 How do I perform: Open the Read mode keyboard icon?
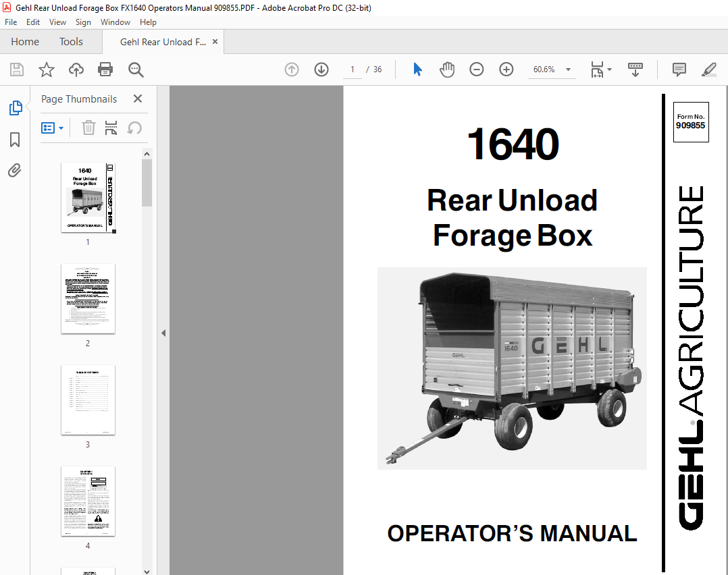tap(635, 70)
